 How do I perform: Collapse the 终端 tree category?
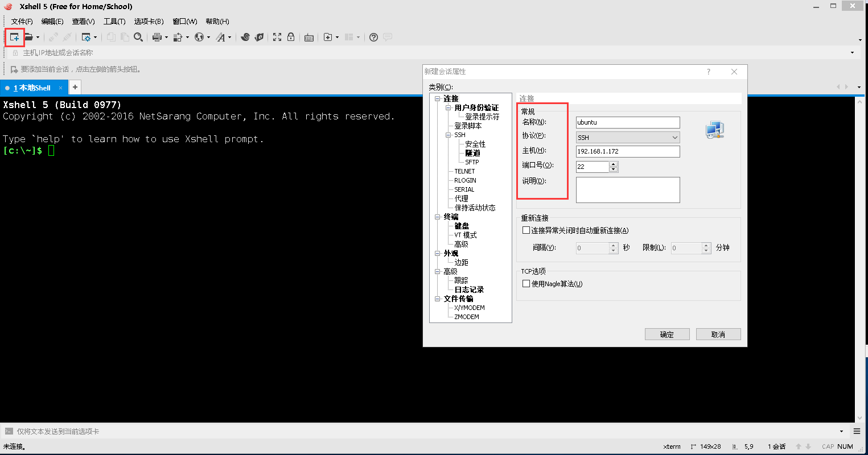[x=438, y=217]
